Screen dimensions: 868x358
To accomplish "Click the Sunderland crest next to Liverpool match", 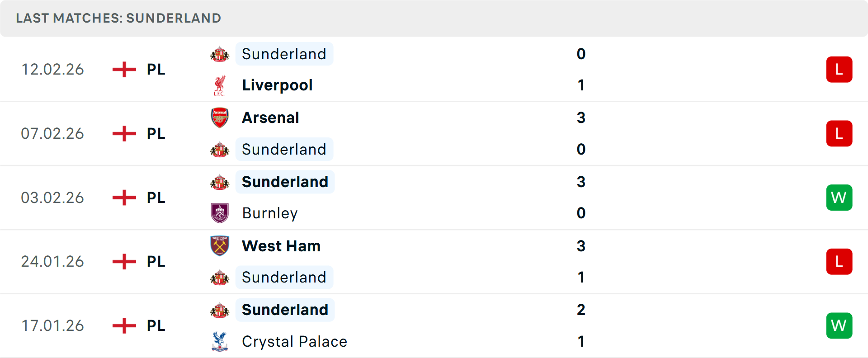I will point(220,54).
